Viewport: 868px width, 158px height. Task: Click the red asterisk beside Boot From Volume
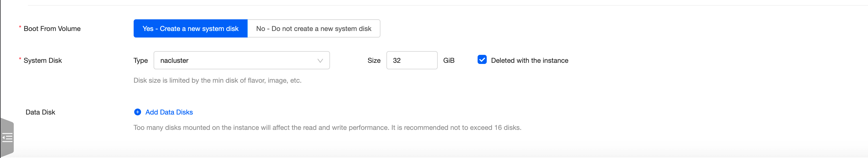pos(20,27)
